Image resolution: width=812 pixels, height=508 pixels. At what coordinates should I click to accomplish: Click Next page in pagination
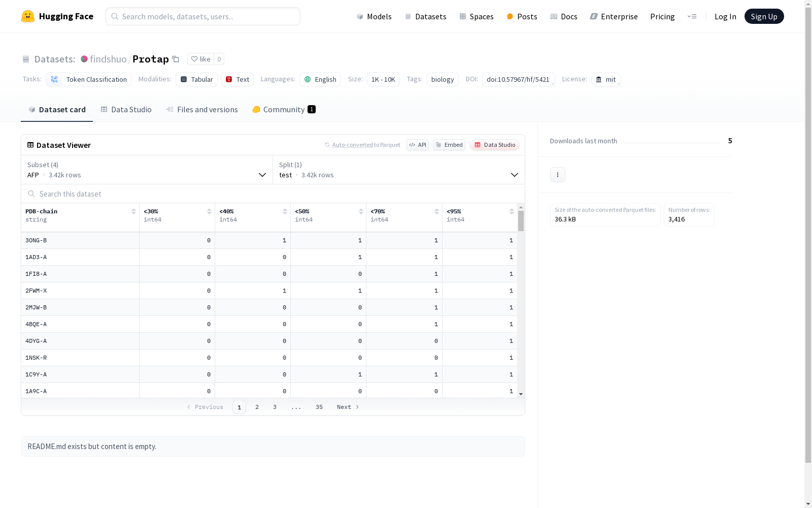click(x=348, y=407)
